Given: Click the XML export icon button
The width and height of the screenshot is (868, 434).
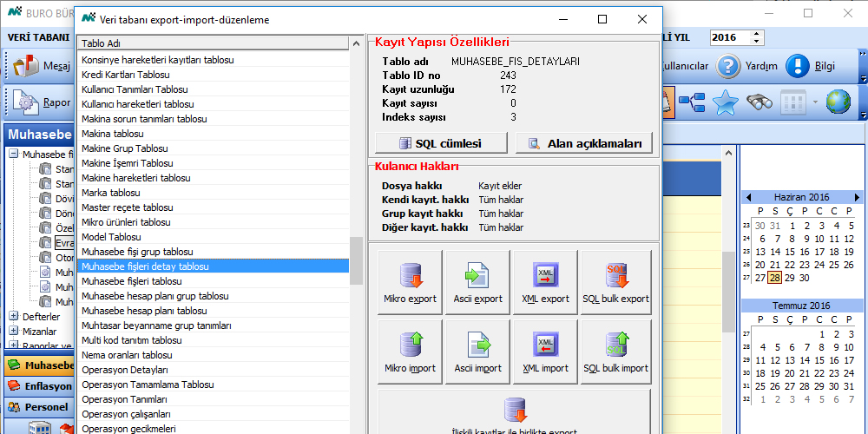Looking at the screenshot, I should pos(545,282).
